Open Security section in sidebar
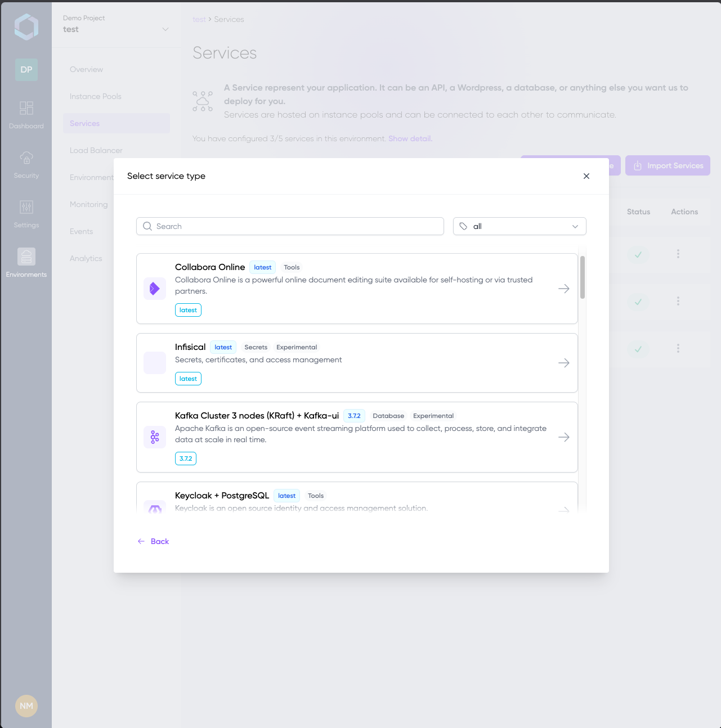Image resolution: width=721 pixels, height=728 pixels. [26, 164]
